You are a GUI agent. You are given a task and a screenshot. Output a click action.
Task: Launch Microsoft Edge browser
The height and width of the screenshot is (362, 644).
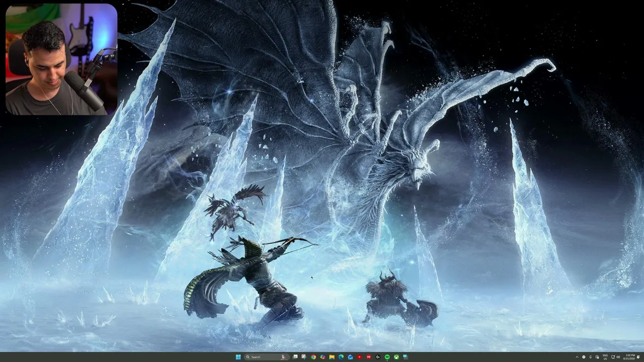(341, 357)
